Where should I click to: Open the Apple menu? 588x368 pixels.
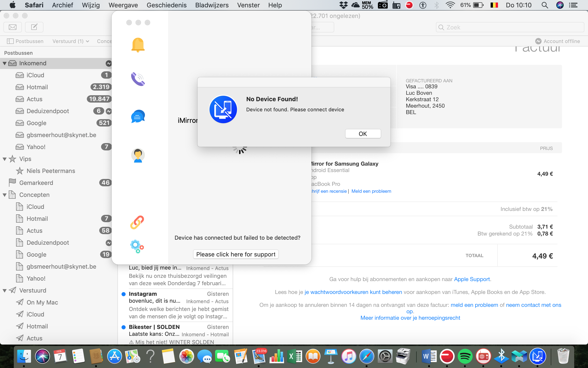12,5
